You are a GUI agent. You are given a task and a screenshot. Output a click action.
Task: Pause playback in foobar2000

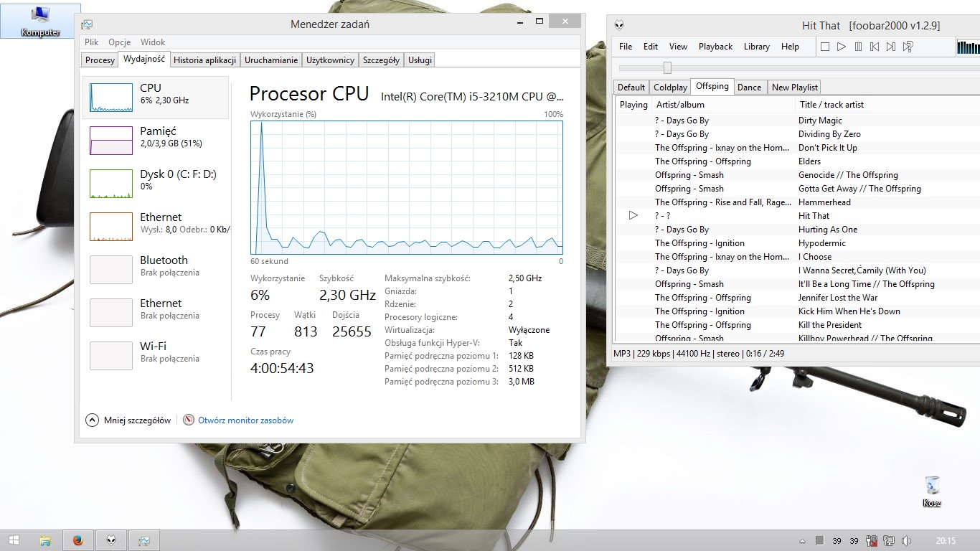[x=858, y=47]
